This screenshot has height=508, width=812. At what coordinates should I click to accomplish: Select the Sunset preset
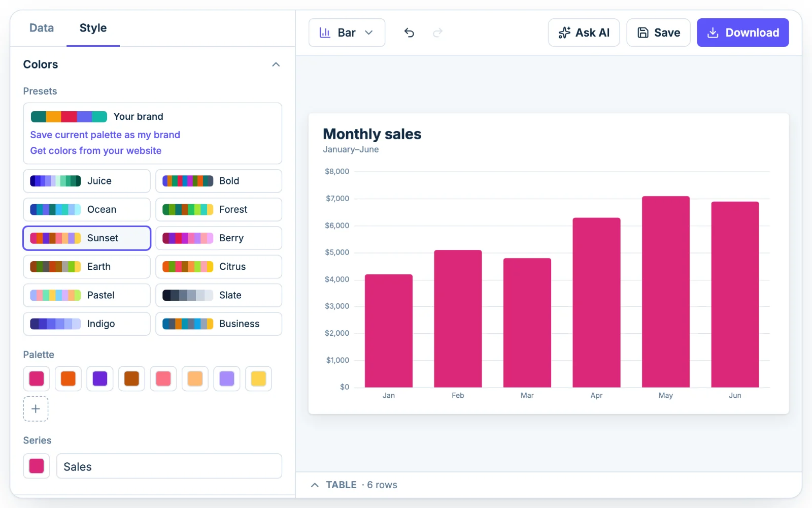point(87,238)
